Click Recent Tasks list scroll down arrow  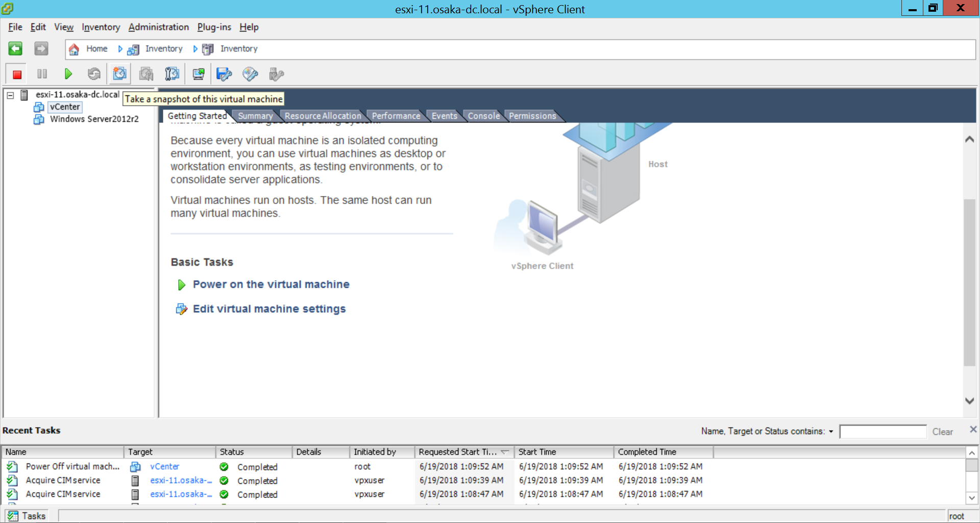click(x=971, y=497)
